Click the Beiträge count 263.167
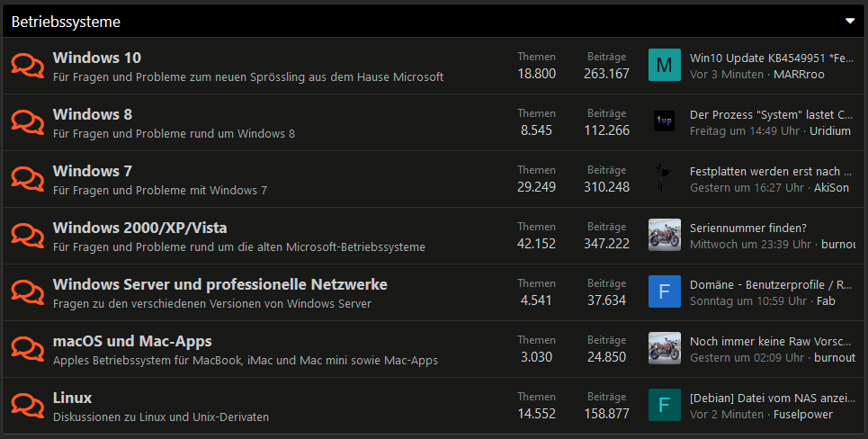The height and width of the screenshot is (439, 868). pos(607,74)
